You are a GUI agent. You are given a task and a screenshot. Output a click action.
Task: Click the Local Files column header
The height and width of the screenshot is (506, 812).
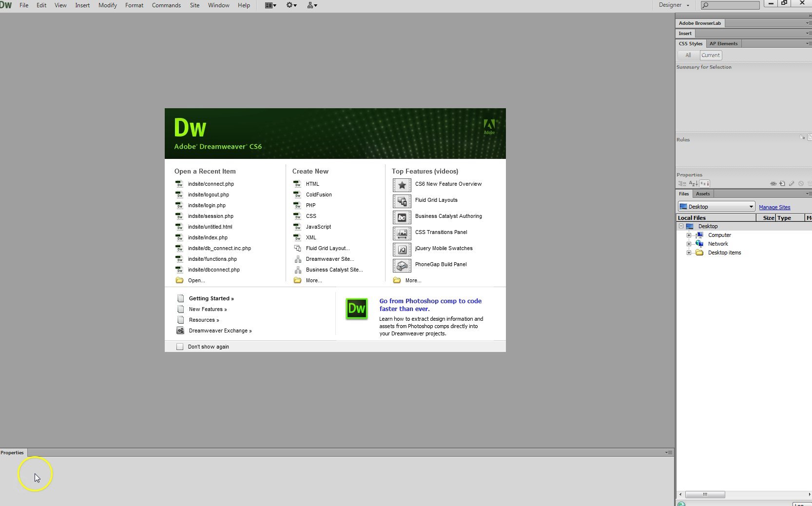click(716, 218)
